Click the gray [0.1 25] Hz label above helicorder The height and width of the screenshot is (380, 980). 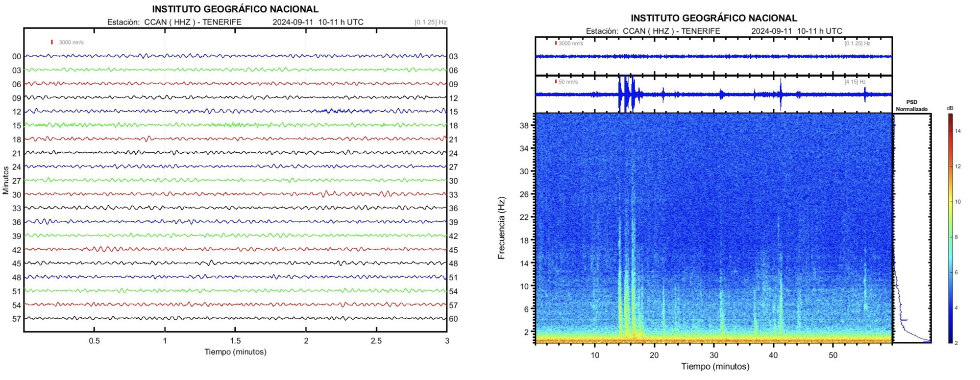pos(430,22)
